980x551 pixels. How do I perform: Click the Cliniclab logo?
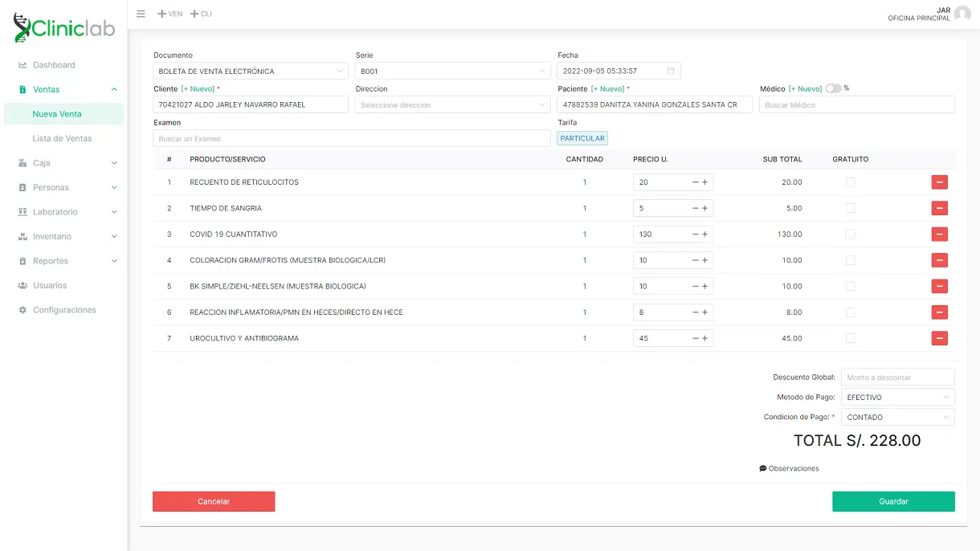64,28
